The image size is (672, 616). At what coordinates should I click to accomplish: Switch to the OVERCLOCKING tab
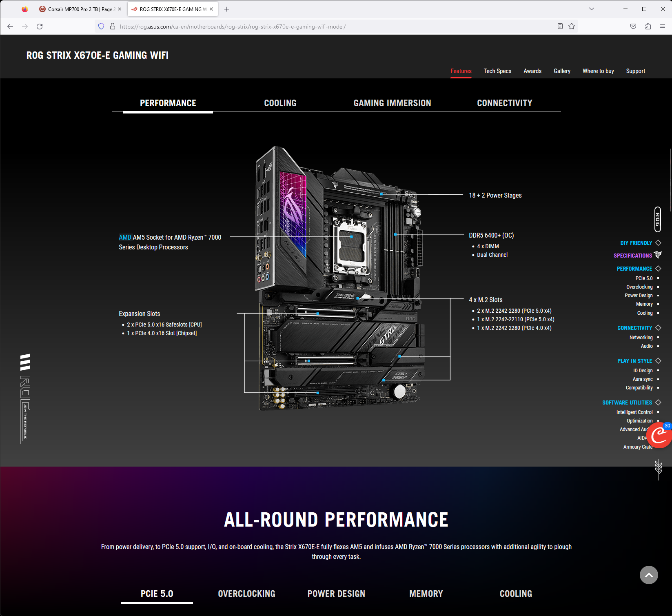(247, 594)
